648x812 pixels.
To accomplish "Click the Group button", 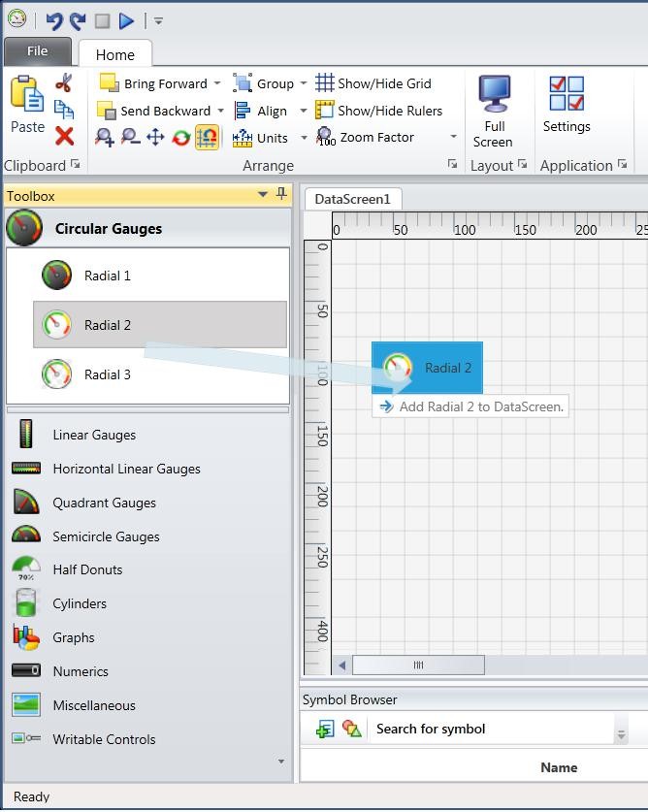I will tap(264, 83).
